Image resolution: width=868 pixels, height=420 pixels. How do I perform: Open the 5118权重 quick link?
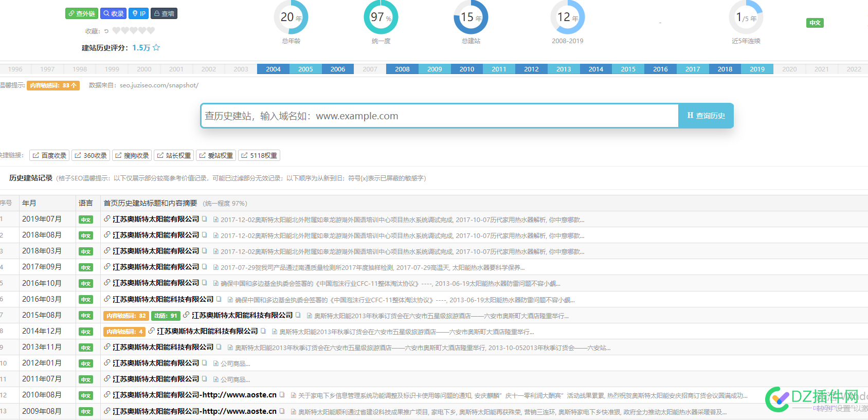tap(259, 155)
